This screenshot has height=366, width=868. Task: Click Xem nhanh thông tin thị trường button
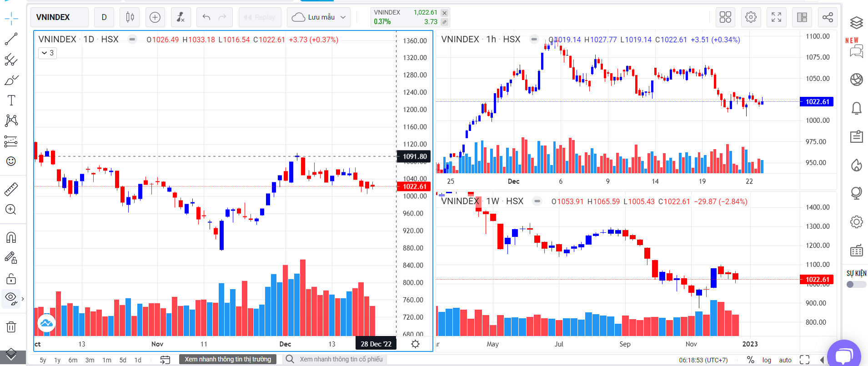click(x=228, y=359)
